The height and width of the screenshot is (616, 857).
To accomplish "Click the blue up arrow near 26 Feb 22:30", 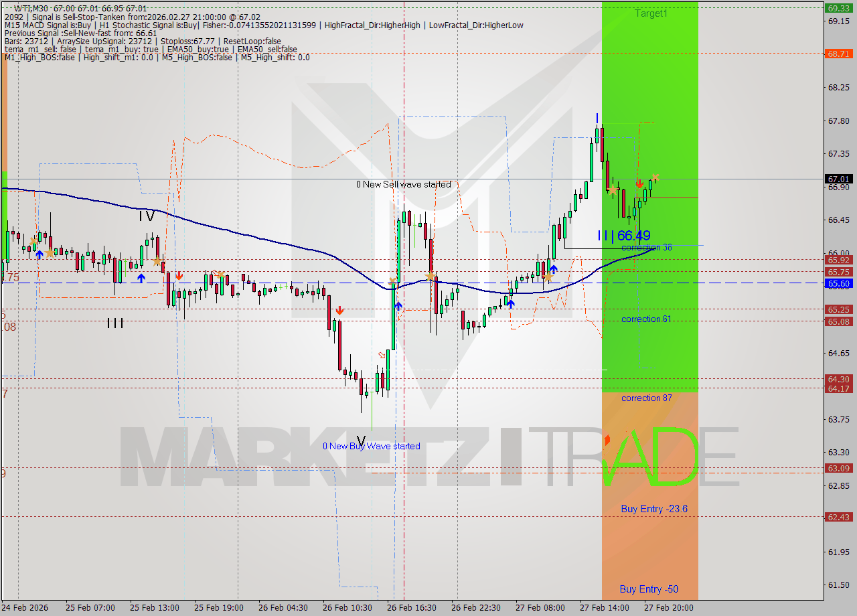I will tap(511, 303).
